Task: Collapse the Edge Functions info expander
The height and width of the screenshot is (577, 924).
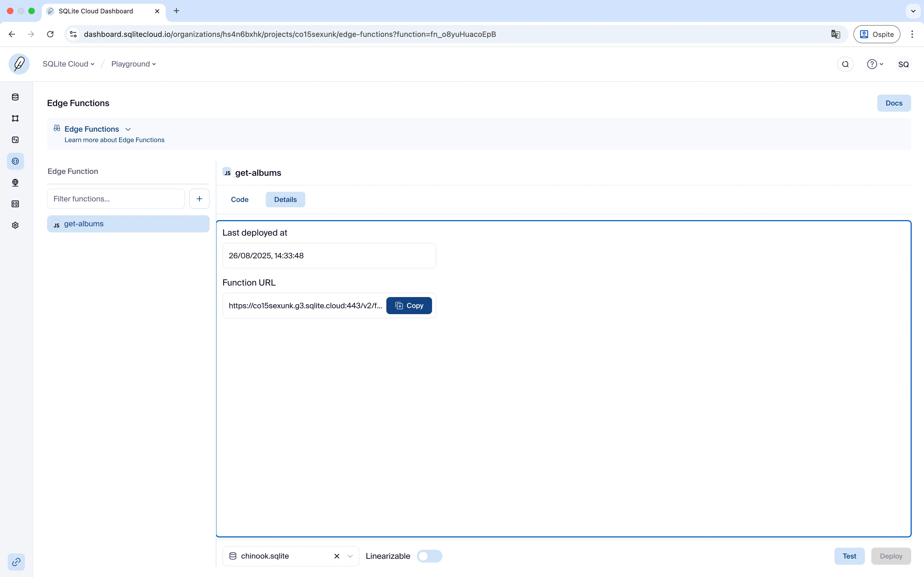Action: (x=128, y=129)
